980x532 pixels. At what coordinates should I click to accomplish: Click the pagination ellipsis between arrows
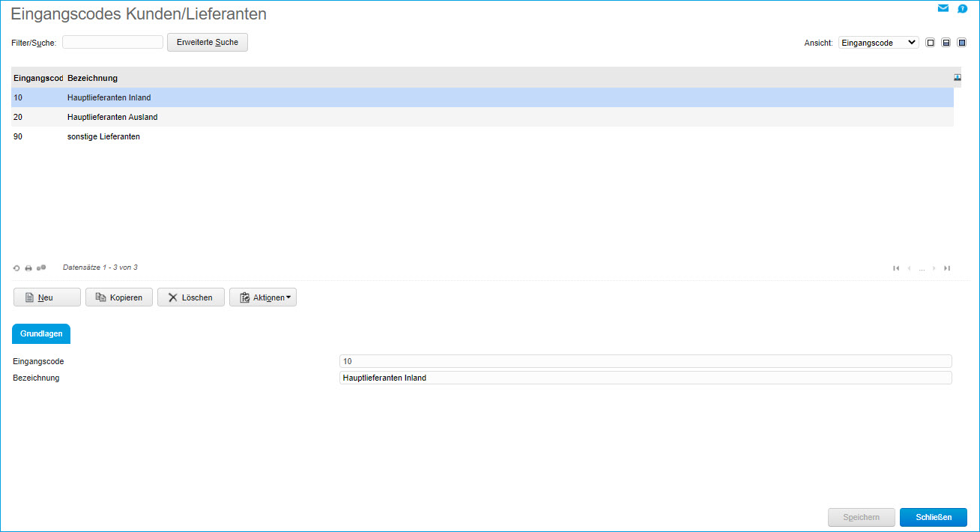922,269
